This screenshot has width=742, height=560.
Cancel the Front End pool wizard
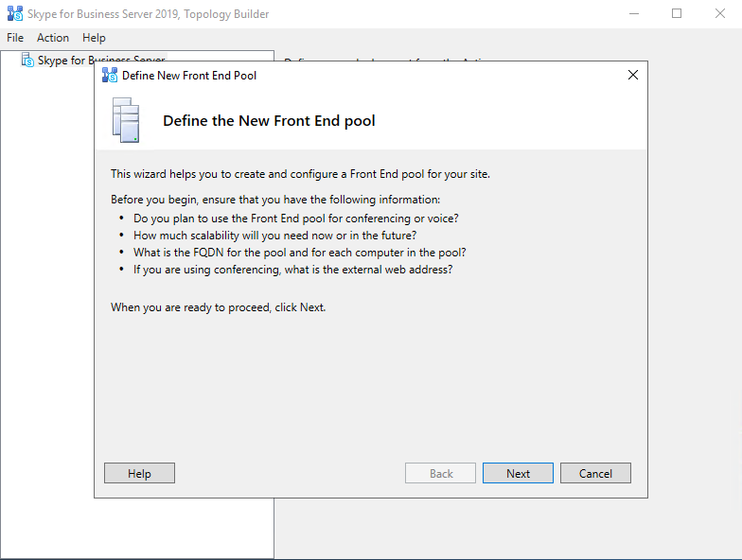click(595, 474)
